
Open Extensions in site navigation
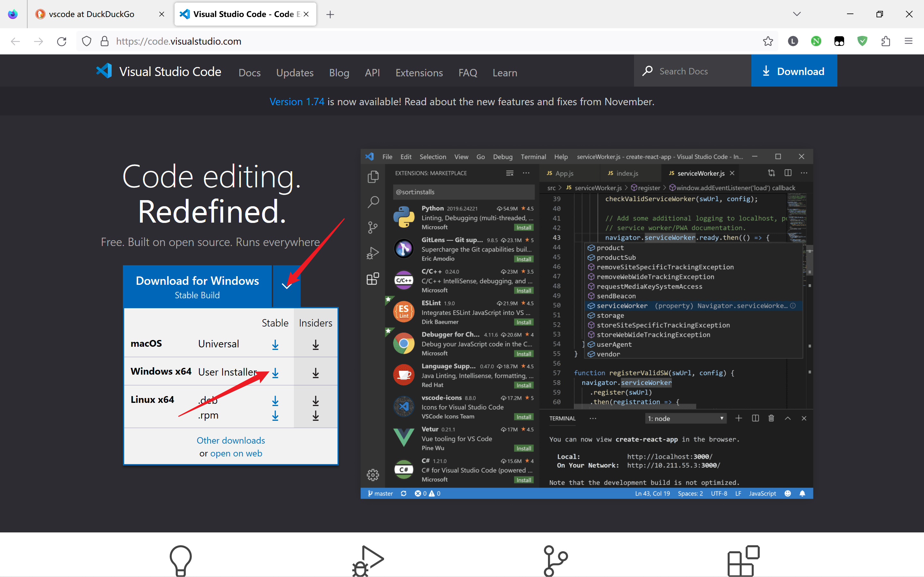[419, 72]
